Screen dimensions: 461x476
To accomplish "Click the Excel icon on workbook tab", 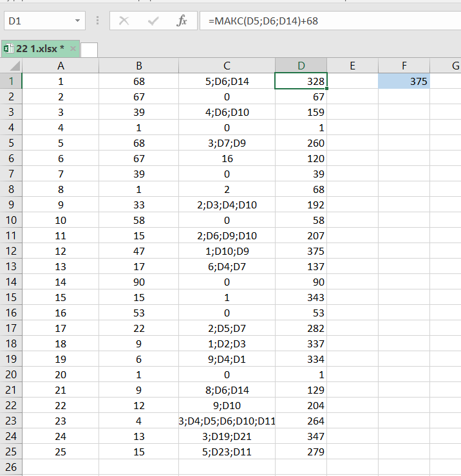I will [x=8, y=48].
